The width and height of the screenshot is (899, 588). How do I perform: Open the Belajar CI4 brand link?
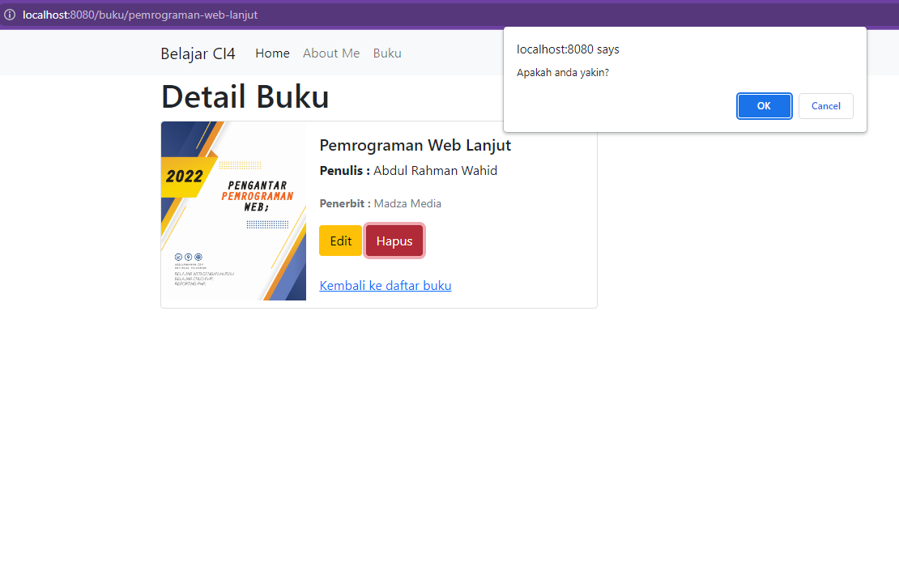(198, 53)
